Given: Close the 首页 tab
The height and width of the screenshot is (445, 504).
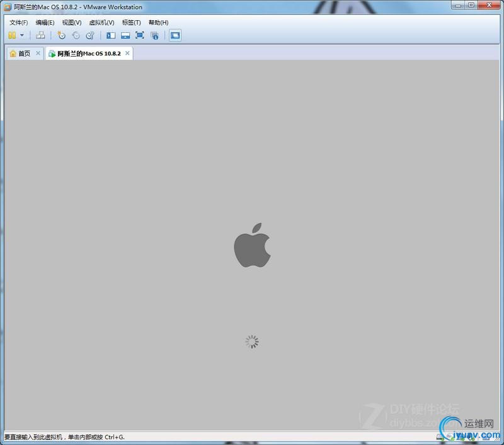Looking at the screenshot, I should pos(38,53).
